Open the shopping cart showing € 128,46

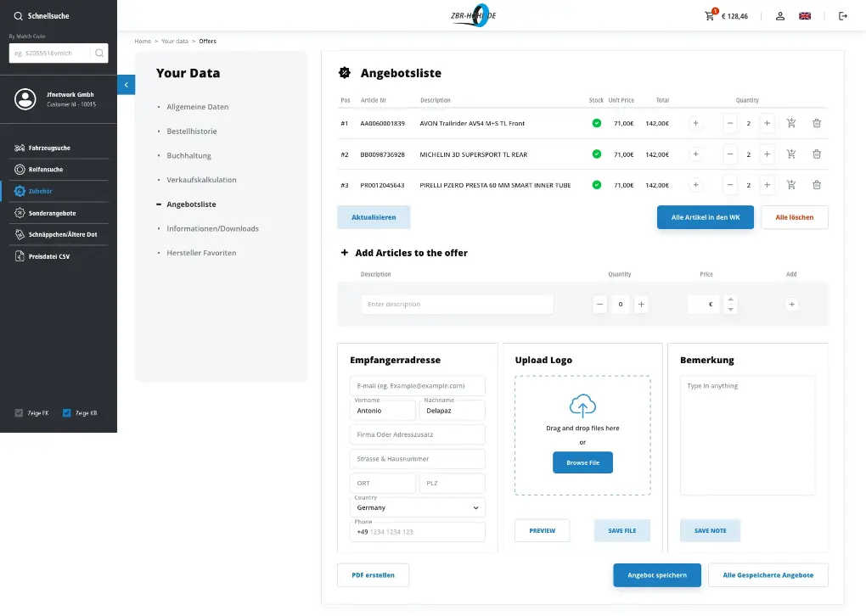tap(726, 16)
